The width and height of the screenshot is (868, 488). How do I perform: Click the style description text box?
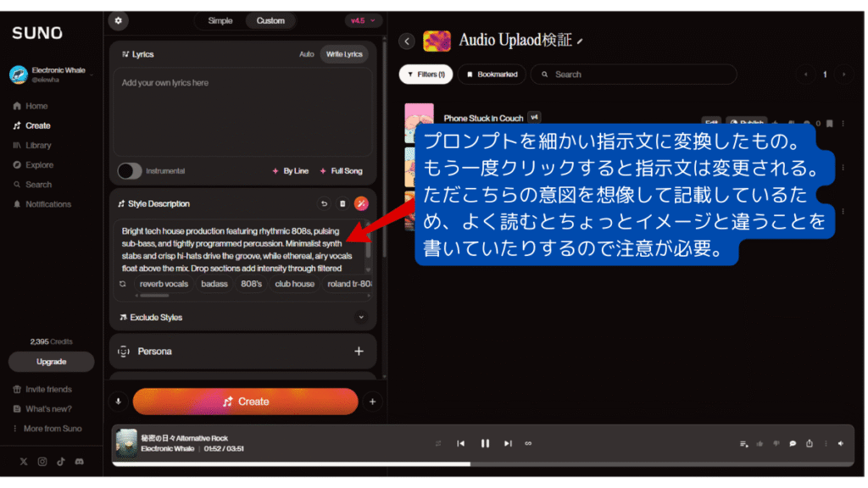[240, 249]
